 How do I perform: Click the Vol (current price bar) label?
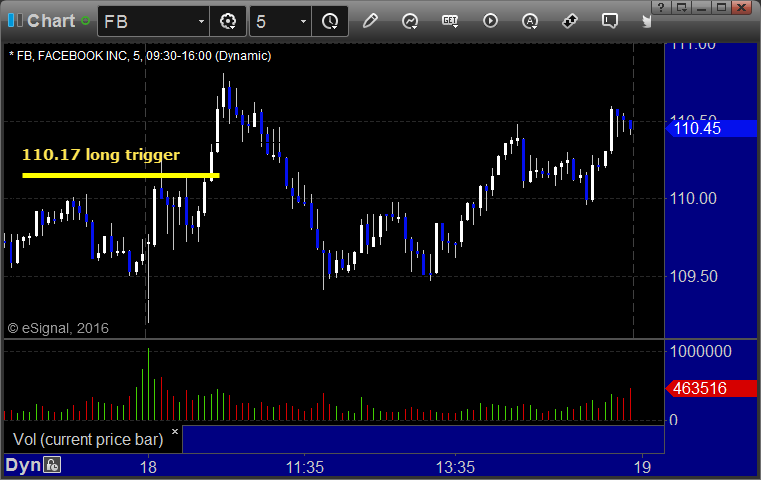(88, 439)
